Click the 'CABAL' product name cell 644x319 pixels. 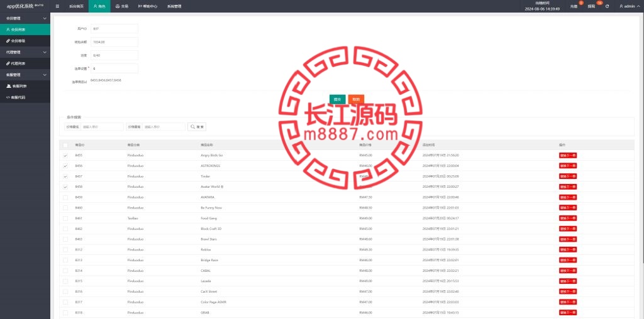click(206, 271)
